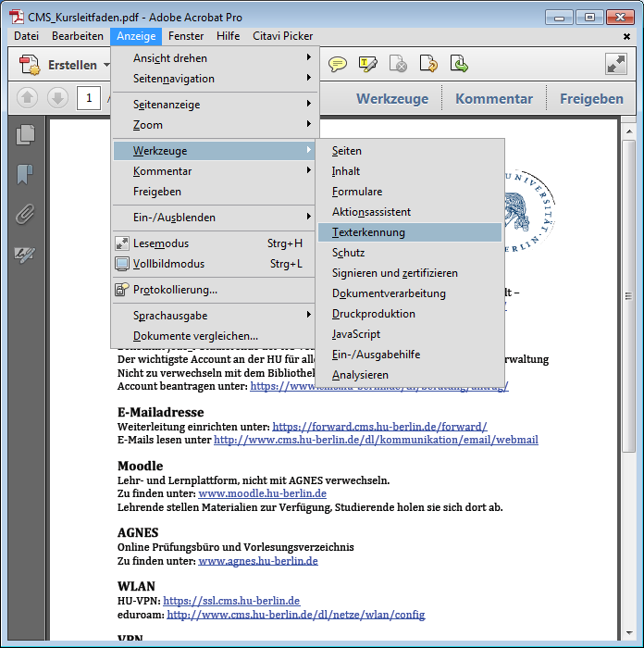Go to previous page arrow button

tap(28, 98)
